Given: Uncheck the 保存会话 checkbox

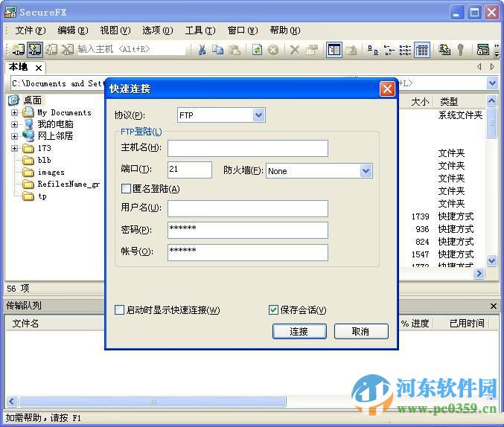Looking at the screenshot, I should [273, 310].
